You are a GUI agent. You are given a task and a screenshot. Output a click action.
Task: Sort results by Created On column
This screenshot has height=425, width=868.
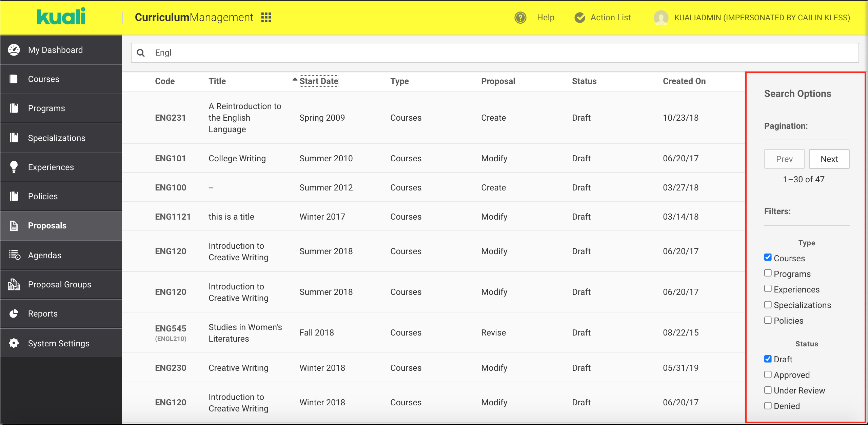click(x=684, y=81)
